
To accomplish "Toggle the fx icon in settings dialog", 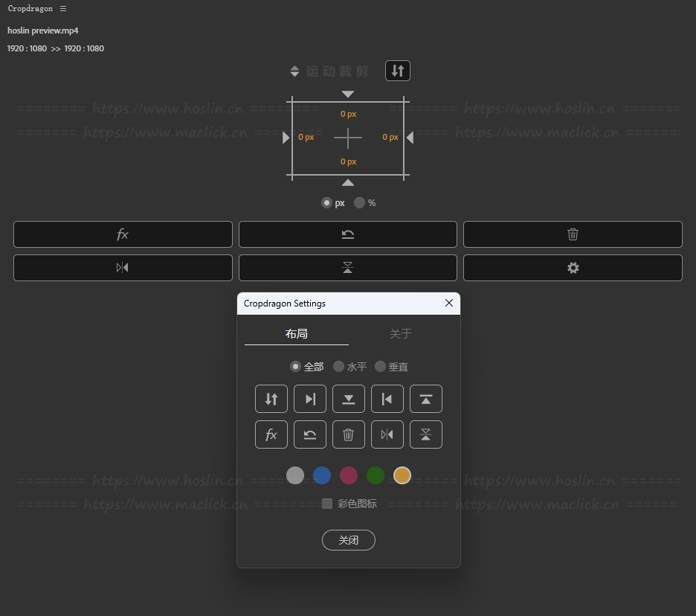I will click(271, 434).
